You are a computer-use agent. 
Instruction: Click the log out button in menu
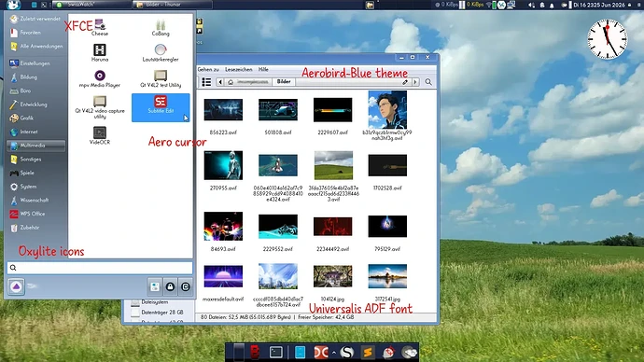[185, 286]
